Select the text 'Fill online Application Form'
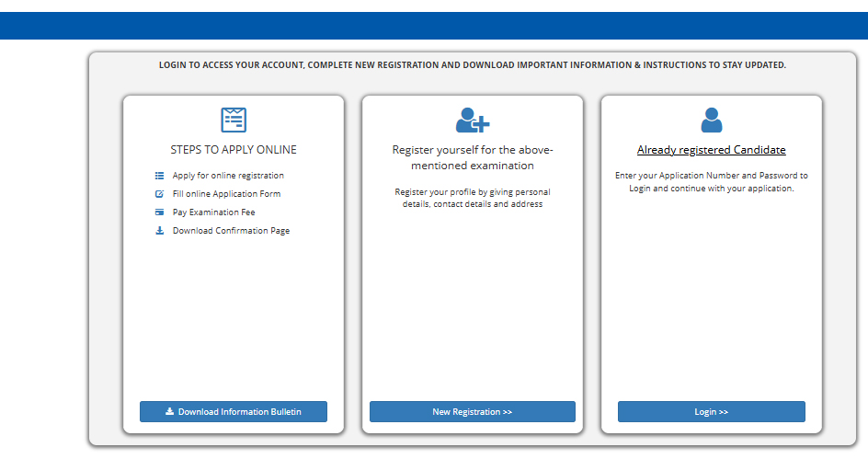 [226, 194]
